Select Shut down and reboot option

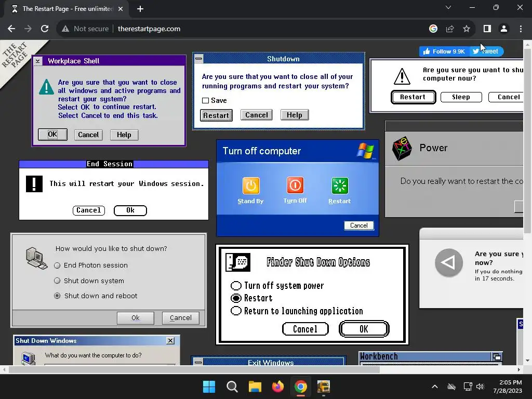57,296
